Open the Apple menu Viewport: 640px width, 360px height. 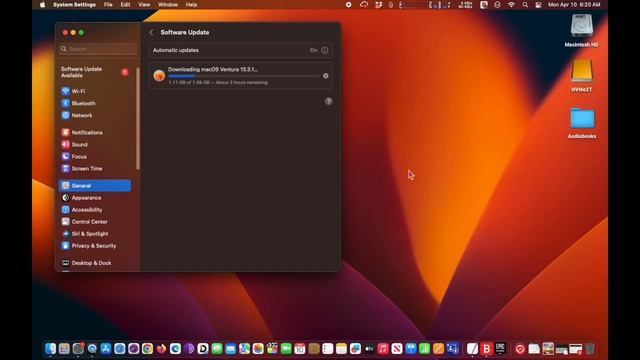(x=42, y=5)
